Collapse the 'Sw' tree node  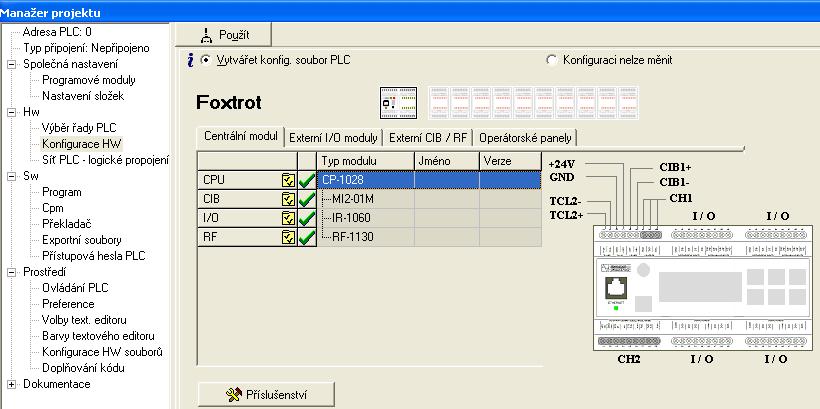[x=12, y=176]
